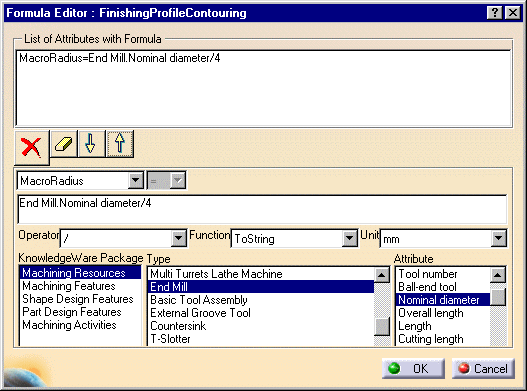Click up arrow of Type list scrollbar
Image resolution: width=527 pixels, height=391 pixels.
click(x=382, y=275)
